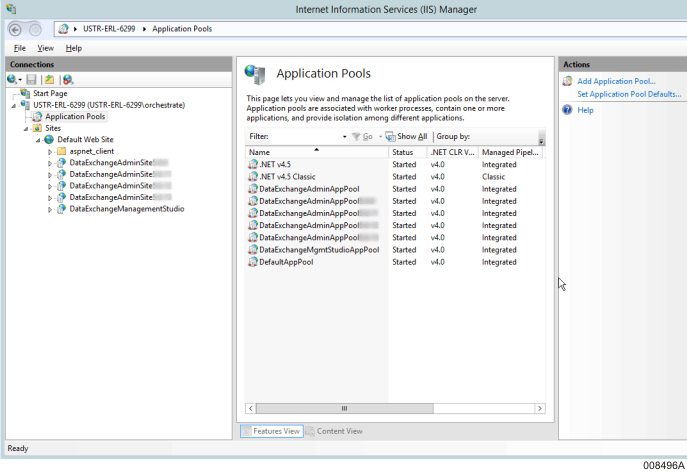Viewport: 687px width, 473px height.
Task: Collapse the Default Web Site node
Action: tap(38, 140)
